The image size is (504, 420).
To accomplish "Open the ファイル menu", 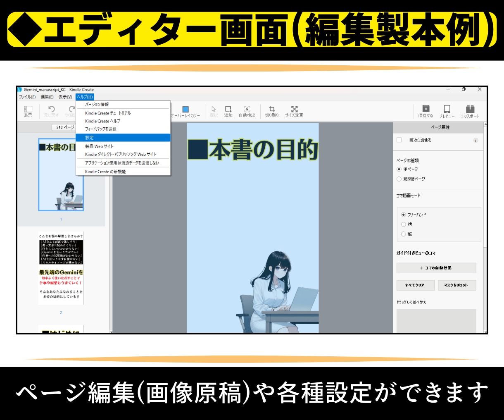I will (27, 97).
